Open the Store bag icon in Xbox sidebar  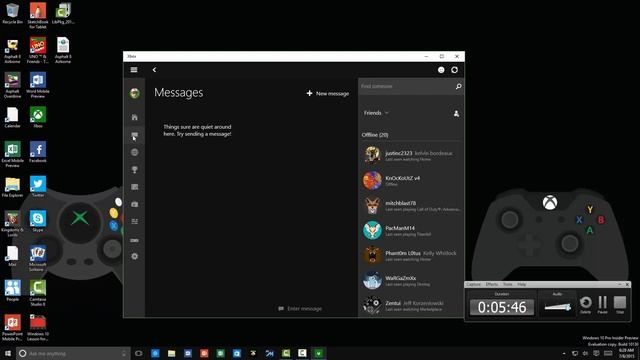point(135,204)
